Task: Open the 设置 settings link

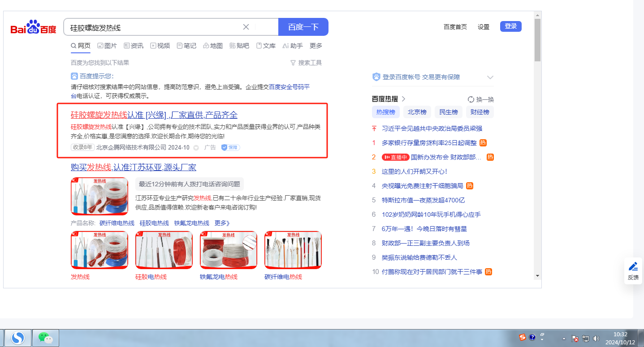Action: pyautogui.click(x=484, y=27)
